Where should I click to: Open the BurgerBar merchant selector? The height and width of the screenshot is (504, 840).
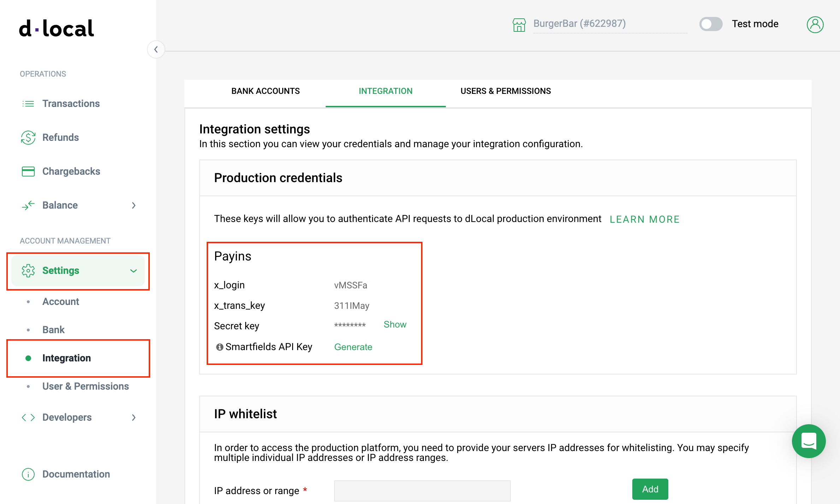pos(610,24)
